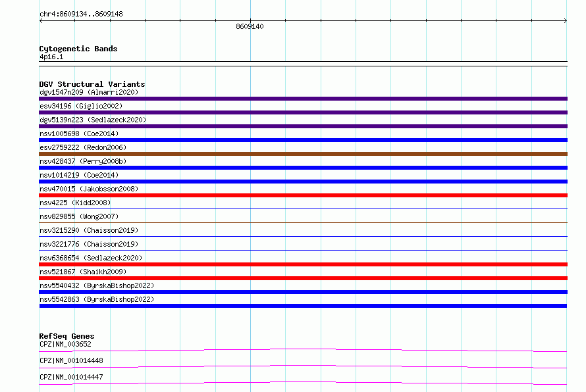Image resolution: width=586 pixels, height=392 pixels.
Task: Click the blue bar for nsv1005698
Action: tap(303, 140)
